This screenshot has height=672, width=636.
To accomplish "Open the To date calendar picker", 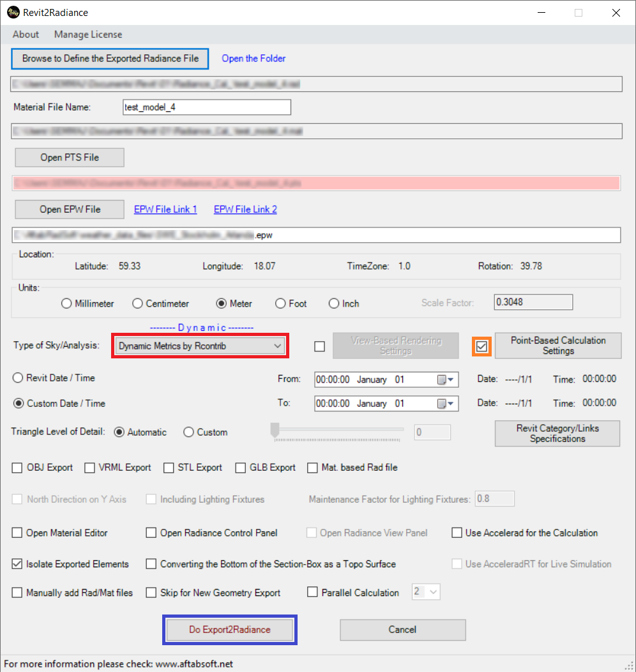I will pyautogui.click(x=446, y=404).
